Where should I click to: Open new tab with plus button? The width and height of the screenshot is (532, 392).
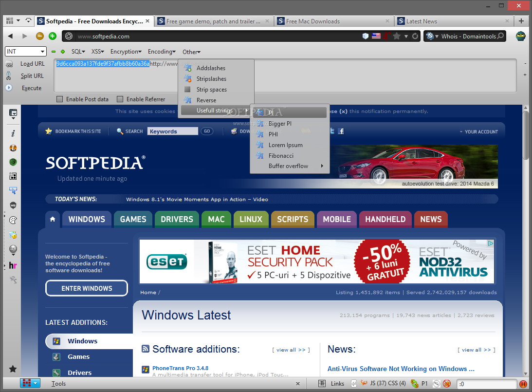click(x=521, y=21)
